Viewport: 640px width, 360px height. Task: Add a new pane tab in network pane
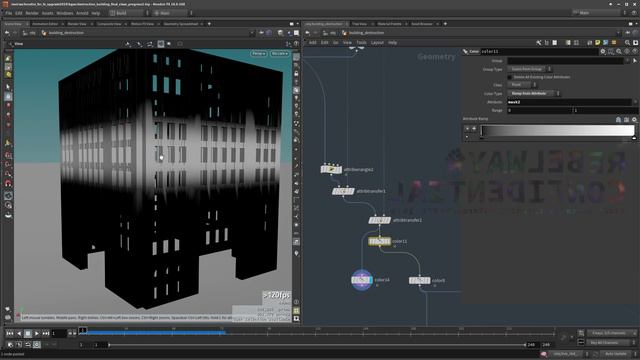pyautogui.click(x=445, y=24)
